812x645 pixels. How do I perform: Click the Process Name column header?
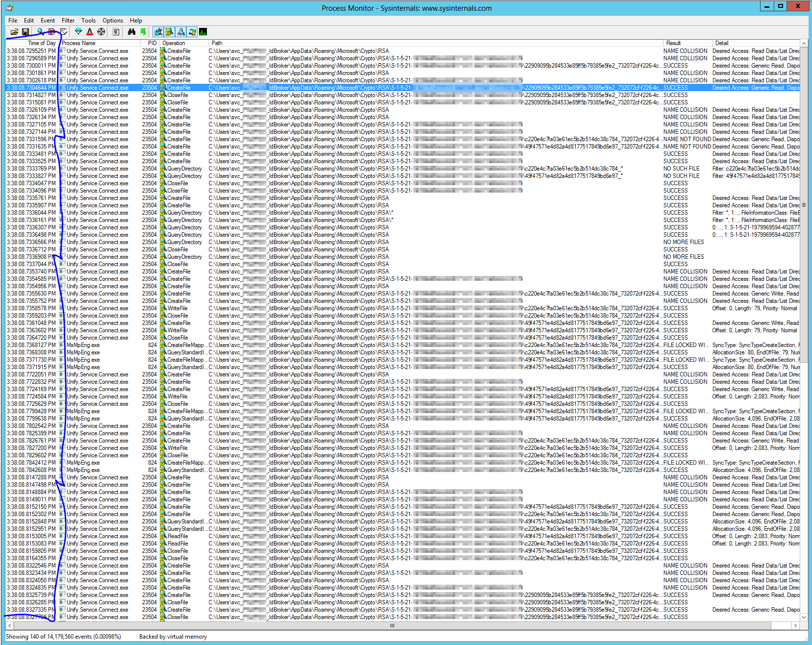pos(100,43)
